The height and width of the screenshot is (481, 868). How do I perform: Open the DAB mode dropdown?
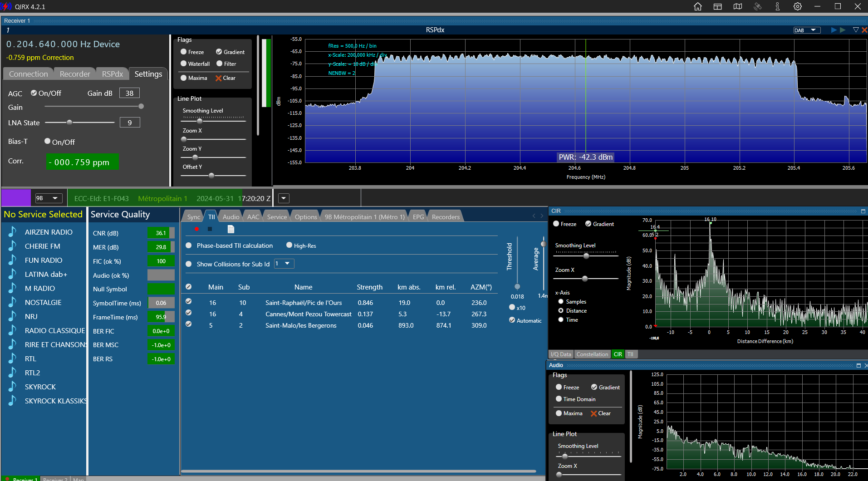click(807, 30)
